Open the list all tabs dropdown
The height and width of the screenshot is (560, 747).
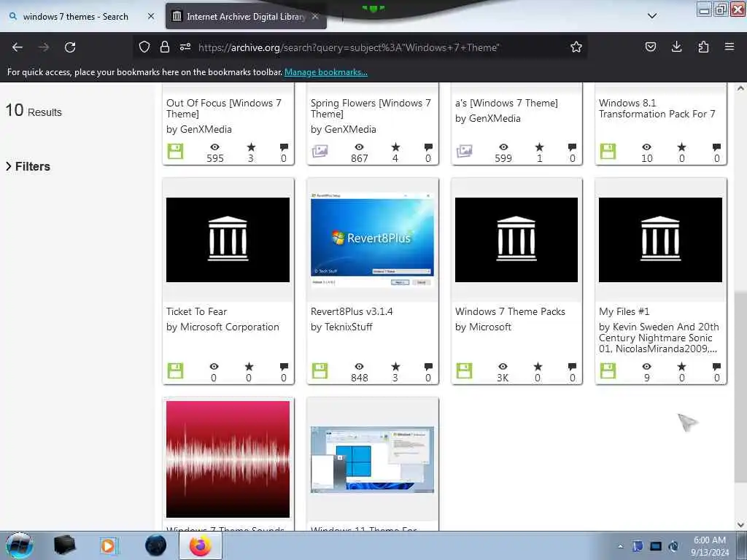pos(652,16)
